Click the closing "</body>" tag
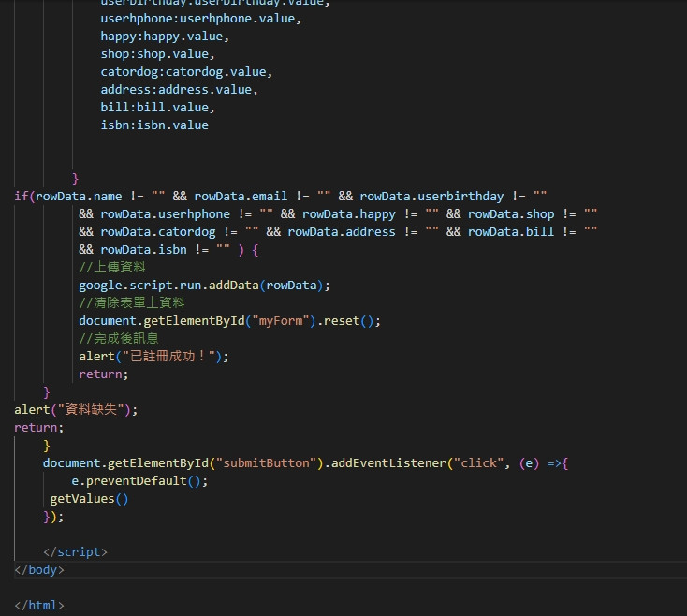Image resolution: width=687 pixels, height=616 pixels. 39,570
